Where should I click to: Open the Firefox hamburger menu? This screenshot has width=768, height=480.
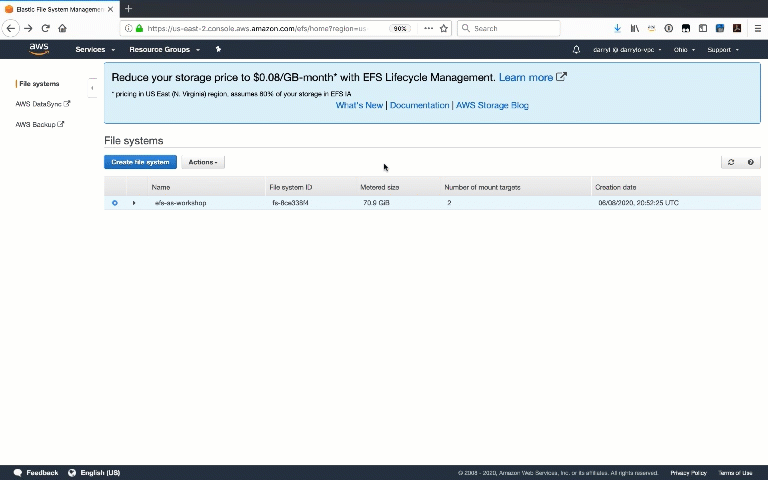(x=758, y=28)
